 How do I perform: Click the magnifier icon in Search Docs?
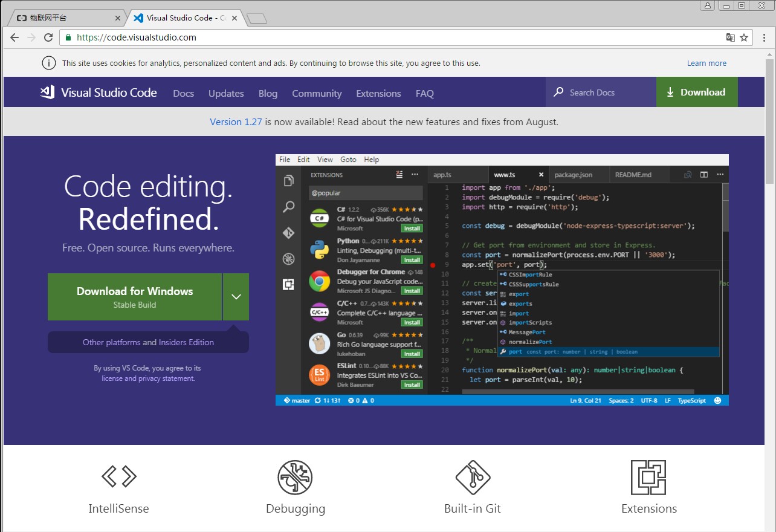point(558,92)
